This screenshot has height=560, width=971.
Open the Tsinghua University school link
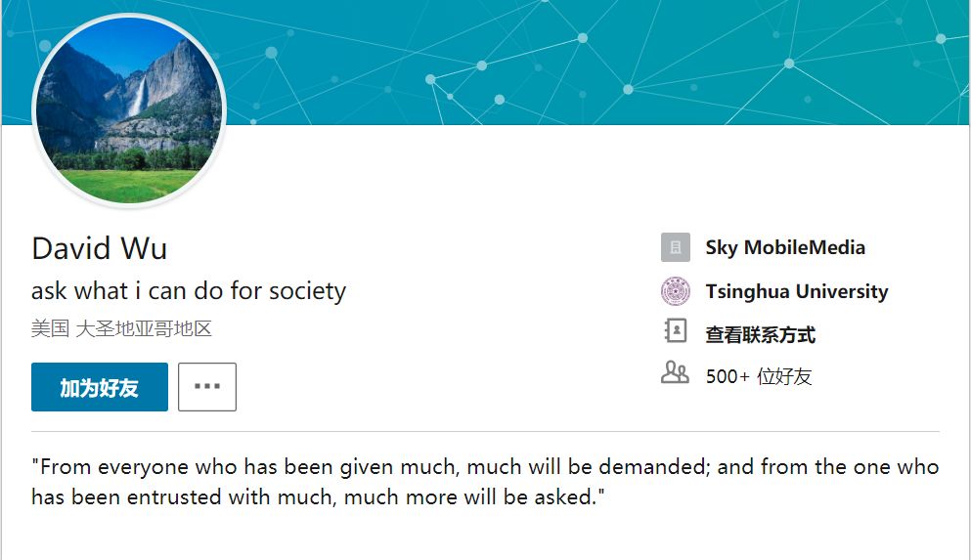pyautogui.click(x=796, y=291)
